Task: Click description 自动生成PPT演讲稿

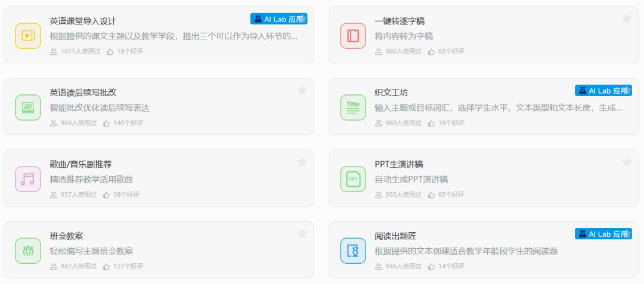Action: pyautogui.click(x=411, y=179)
